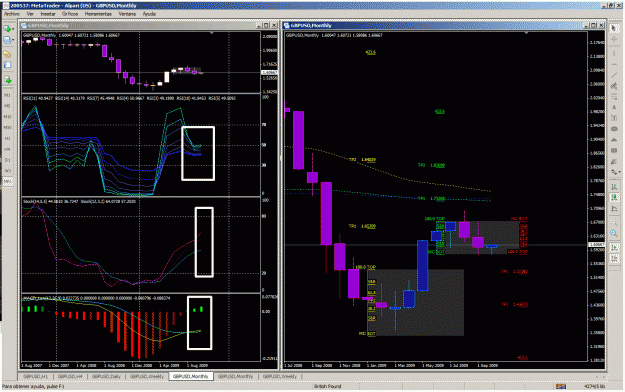
Task: Select the Ellipse shape tool
Action: click(x=614, y=129)
